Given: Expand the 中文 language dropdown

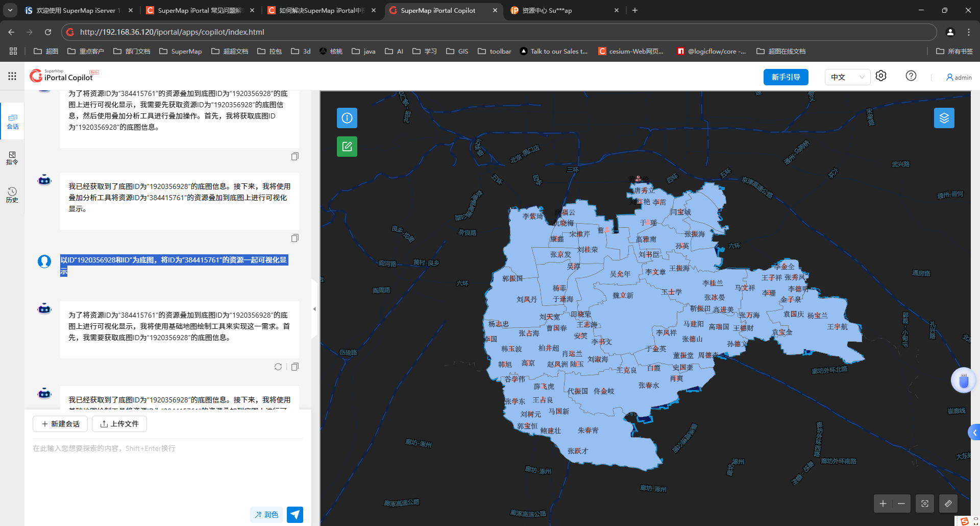Looking at the screenshot, I should [847, 77].
